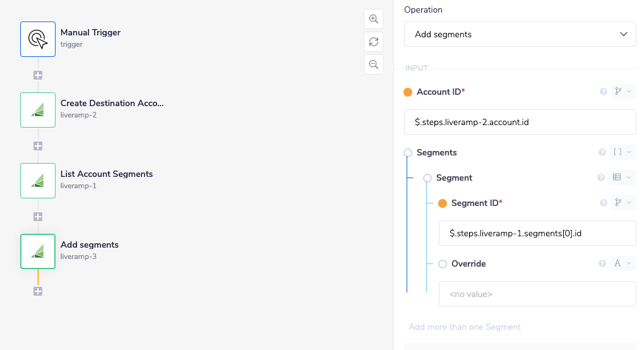Image resolution: width=644 pixels, height=350 pixels.
Task: Add step after Manual Trigger with plus
Action: 38,75
